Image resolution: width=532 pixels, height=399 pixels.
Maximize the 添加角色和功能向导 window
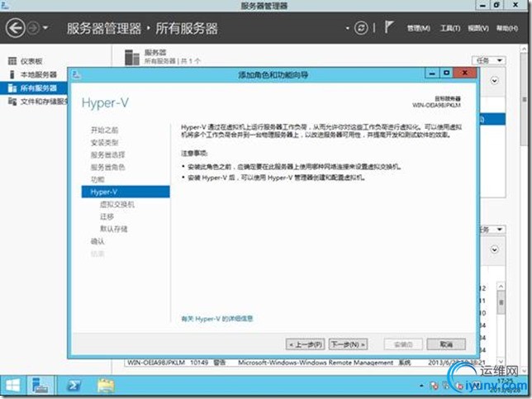click(446, 73)
